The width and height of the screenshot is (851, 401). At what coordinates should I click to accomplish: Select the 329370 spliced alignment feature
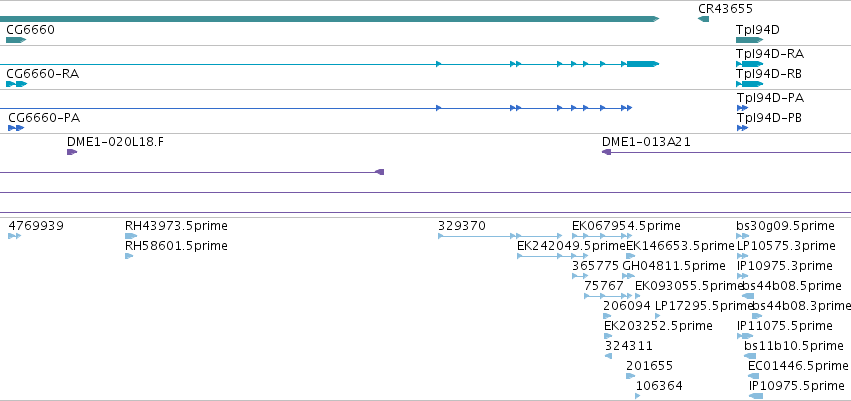coord(479,236)
